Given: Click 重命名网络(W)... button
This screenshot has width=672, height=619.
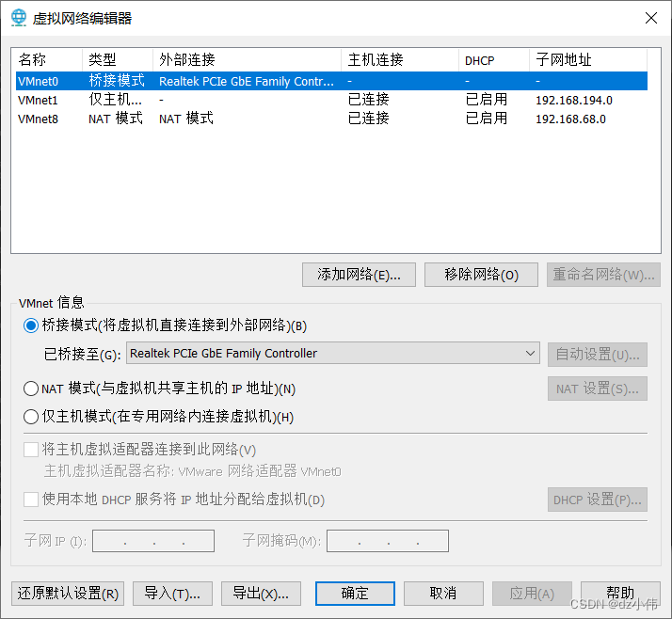Looking at the screenshot, I should pos(603,275).
